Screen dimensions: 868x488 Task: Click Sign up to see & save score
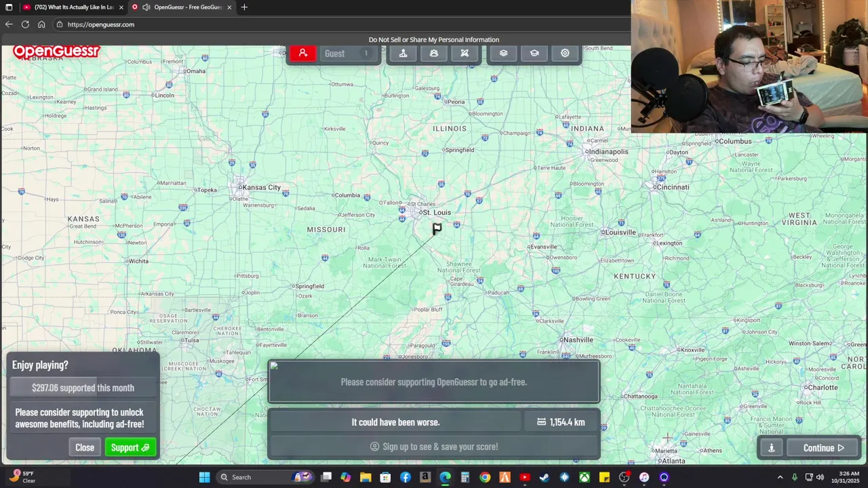coord(434,447)
